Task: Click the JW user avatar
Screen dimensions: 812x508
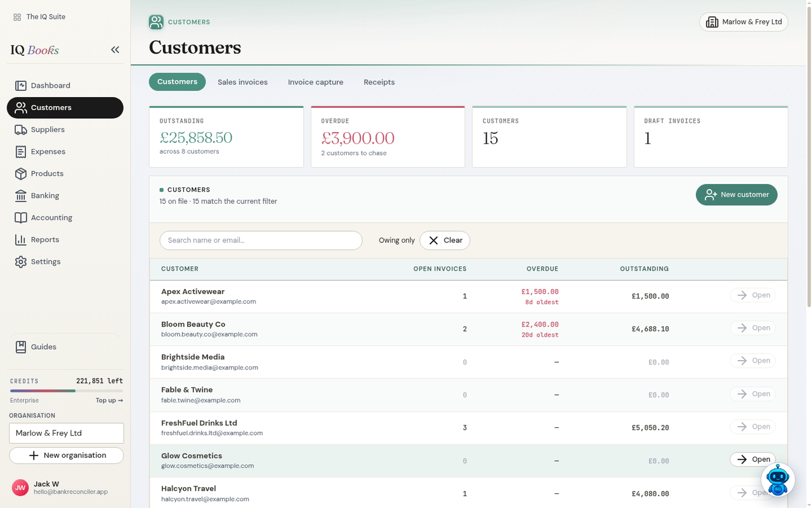Action: [20, 488]
